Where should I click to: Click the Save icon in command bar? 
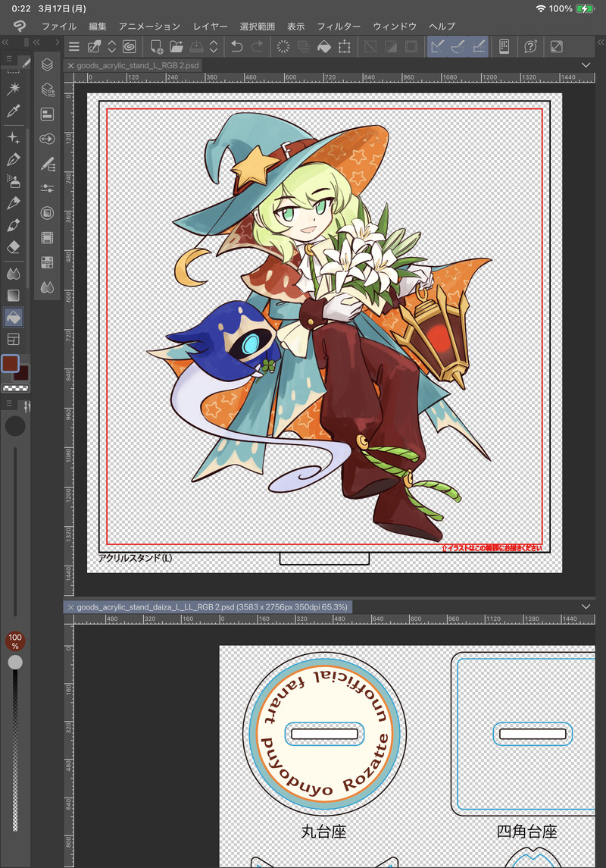click(x=196, y=46)
